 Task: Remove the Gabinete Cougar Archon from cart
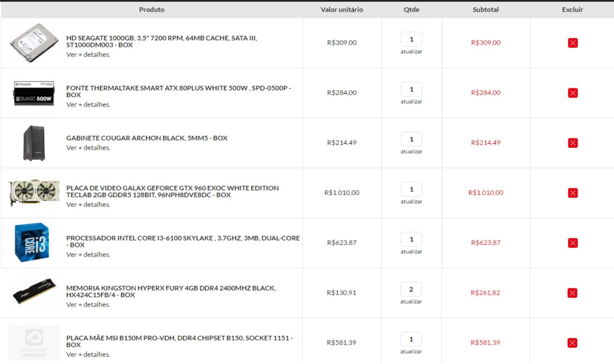tap(573, 143)
